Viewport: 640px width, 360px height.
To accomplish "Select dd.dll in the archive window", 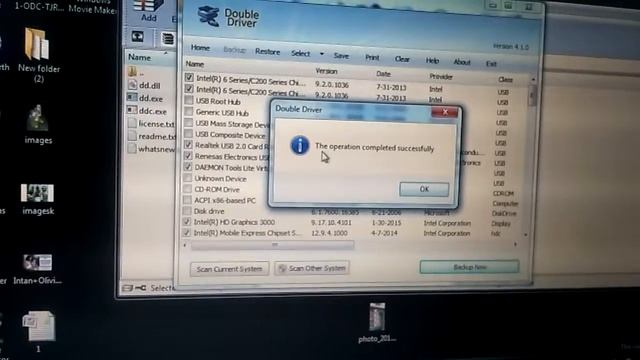I will (x=149, y=85).
